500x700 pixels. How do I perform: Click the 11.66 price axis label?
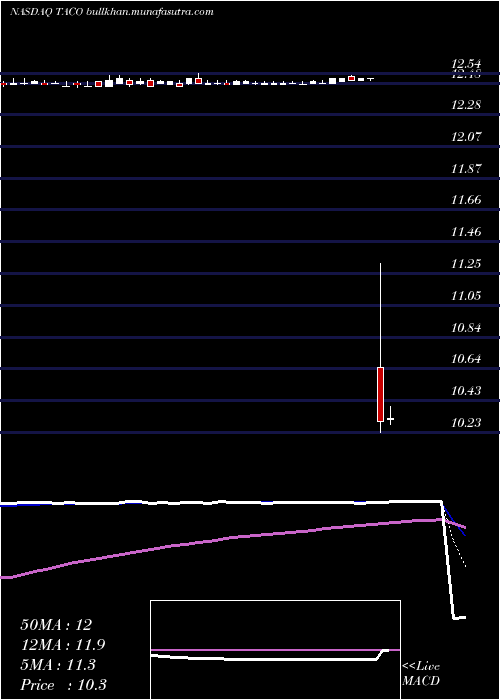[466, 200]
